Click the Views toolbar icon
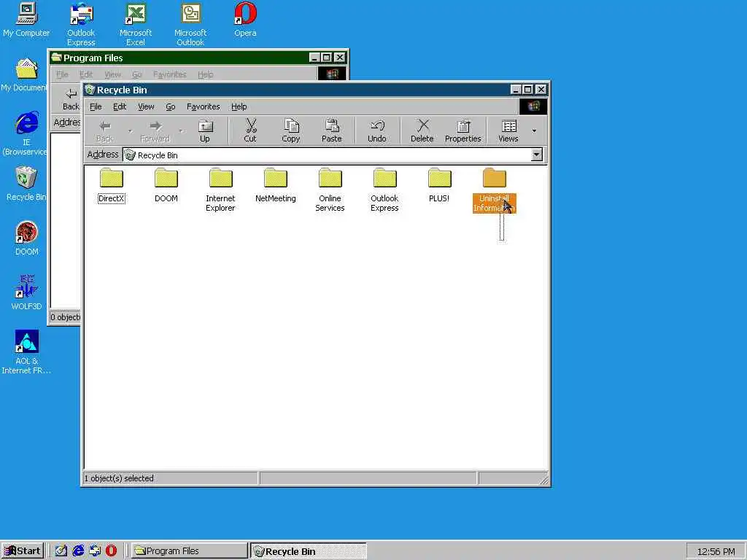This screenshot has height=560, width=747. click(508, 131)
